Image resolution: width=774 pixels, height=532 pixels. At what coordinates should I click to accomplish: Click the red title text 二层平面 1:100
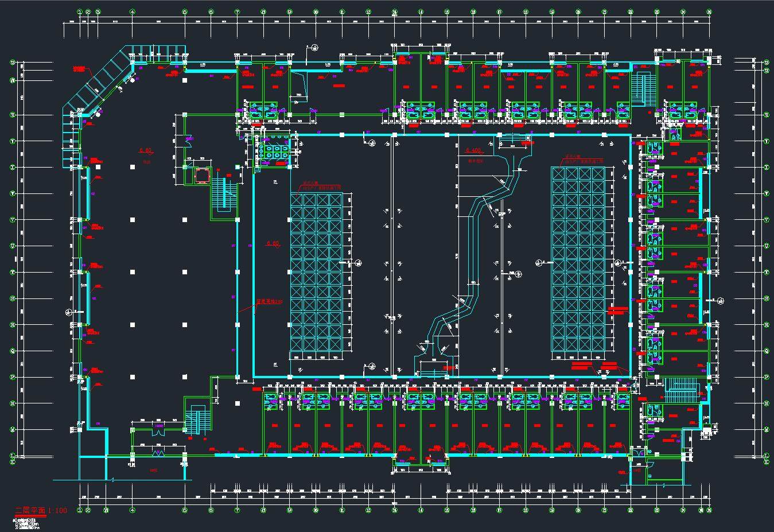click(40, 510)
